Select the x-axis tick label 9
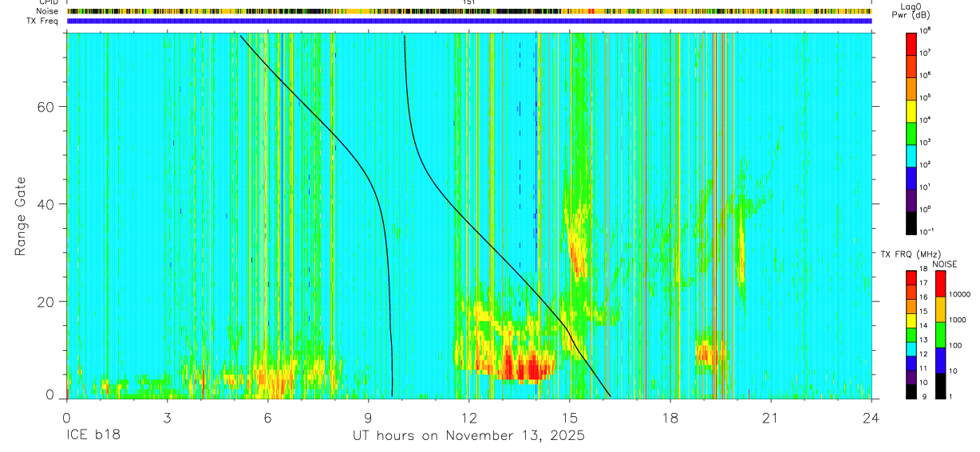980x452 pixels. tap(368, 418)
